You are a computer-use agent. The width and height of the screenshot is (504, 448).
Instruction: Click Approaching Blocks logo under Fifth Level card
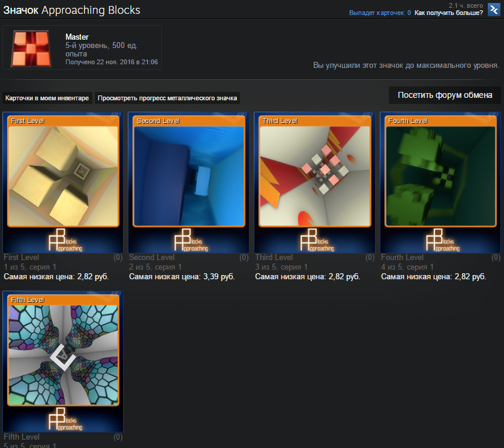pyautogui.click(x=65, y=419)
